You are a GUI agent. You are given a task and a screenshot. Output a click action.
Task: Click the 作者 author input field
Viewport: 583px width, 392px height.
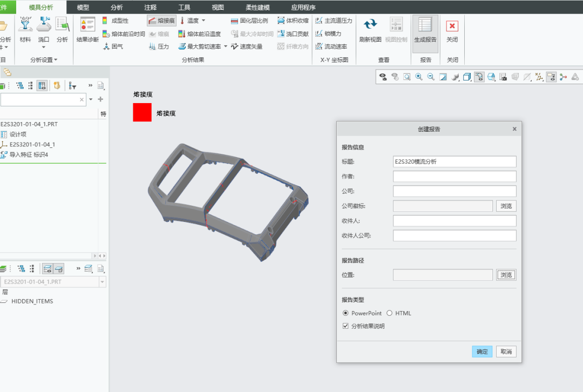(455, 176)
